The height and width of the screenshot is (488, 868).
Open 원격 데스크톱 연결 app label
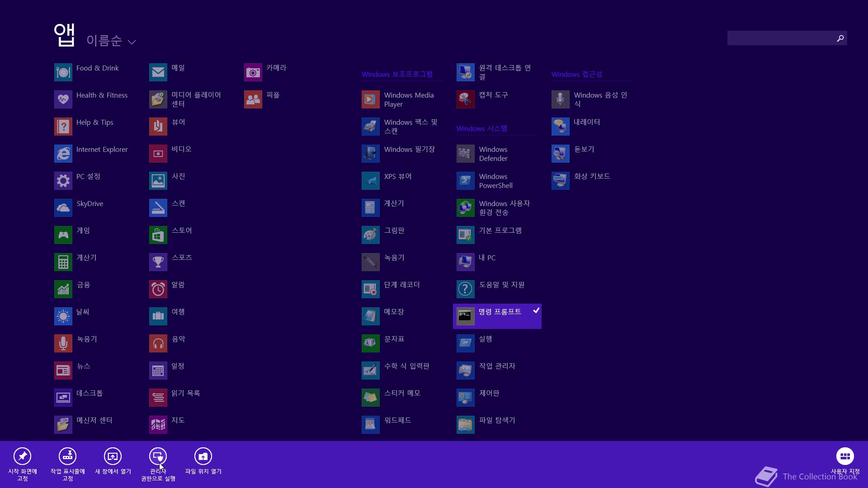pos(505,72)
